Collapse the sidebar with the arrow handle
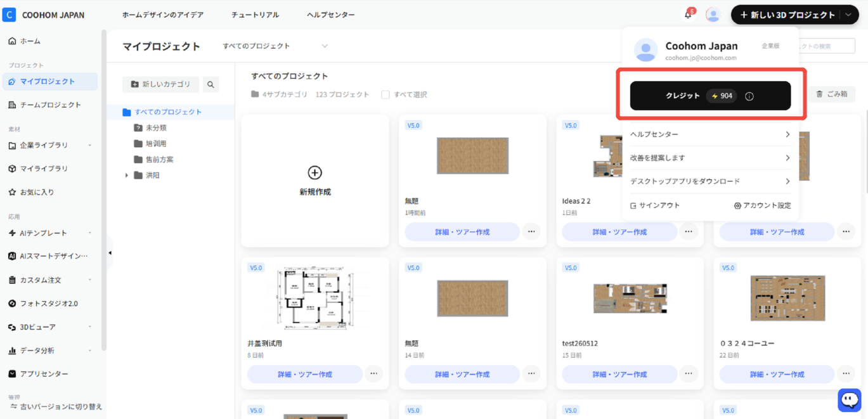Image resolution: width=868 pixels, height=419 pixels. click(x=110, y=253)
